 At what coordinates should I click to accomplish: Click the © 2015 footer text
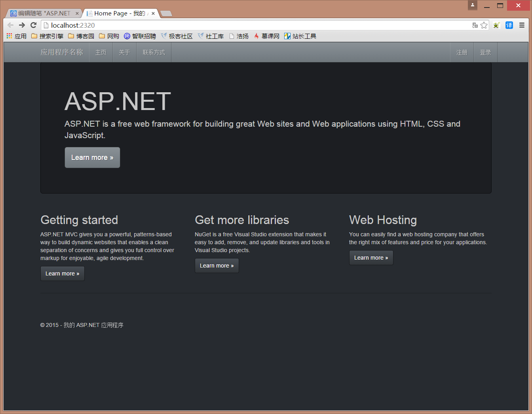click(x=82, y=325)
